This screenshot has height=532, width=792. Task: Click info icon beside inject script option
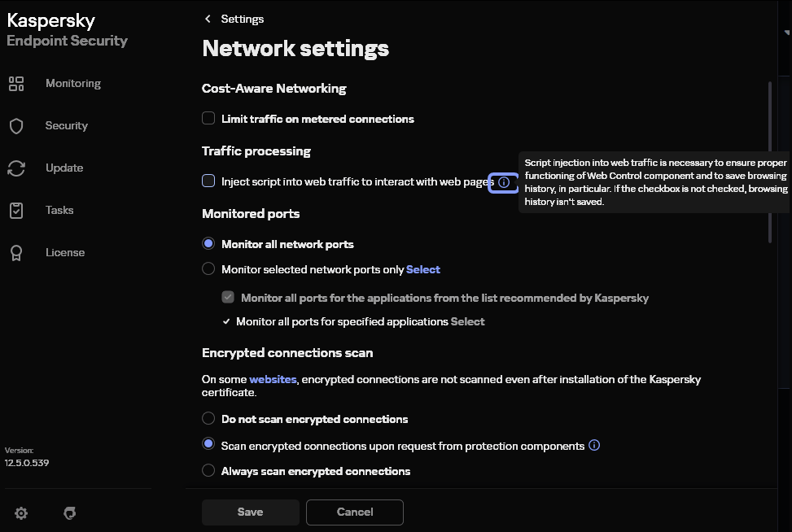coord(504,182)
